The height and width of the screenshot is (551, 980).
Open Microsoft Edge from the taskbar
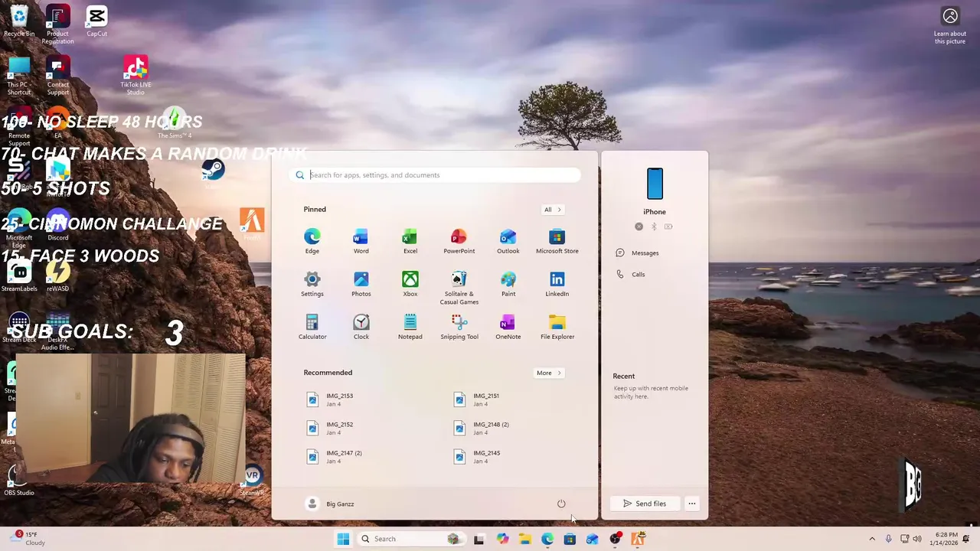(x=547, y=539)
